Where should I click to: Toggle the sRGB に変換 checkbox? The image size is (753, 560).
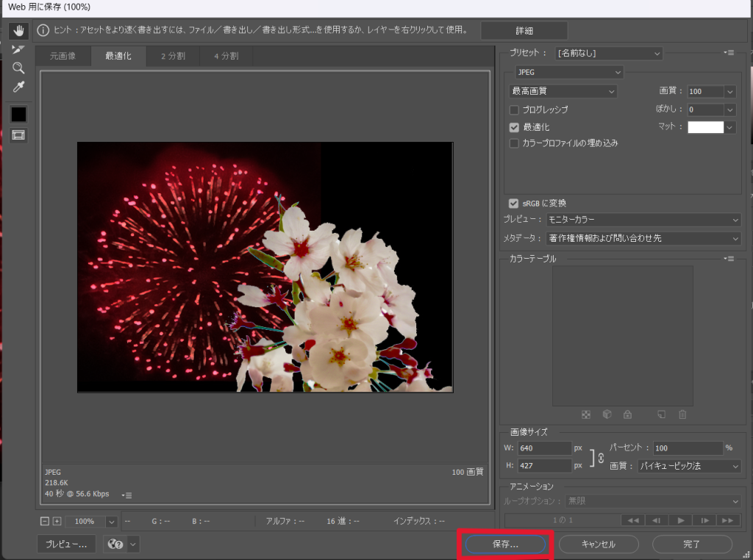[514, 203]
